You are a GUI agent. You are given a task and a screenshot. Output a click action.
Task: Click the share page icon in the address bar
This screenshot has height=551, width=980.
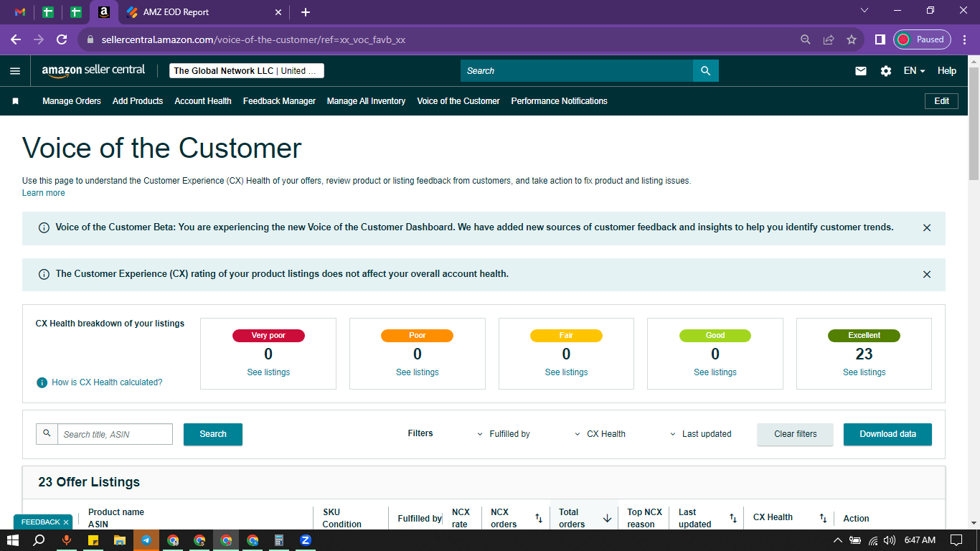(x=829, y=39)
